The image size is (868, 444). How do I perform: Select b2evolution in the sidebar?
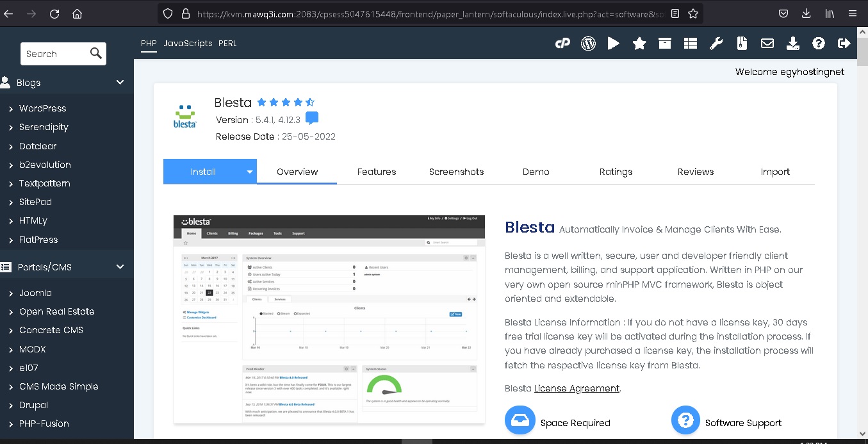45,165
